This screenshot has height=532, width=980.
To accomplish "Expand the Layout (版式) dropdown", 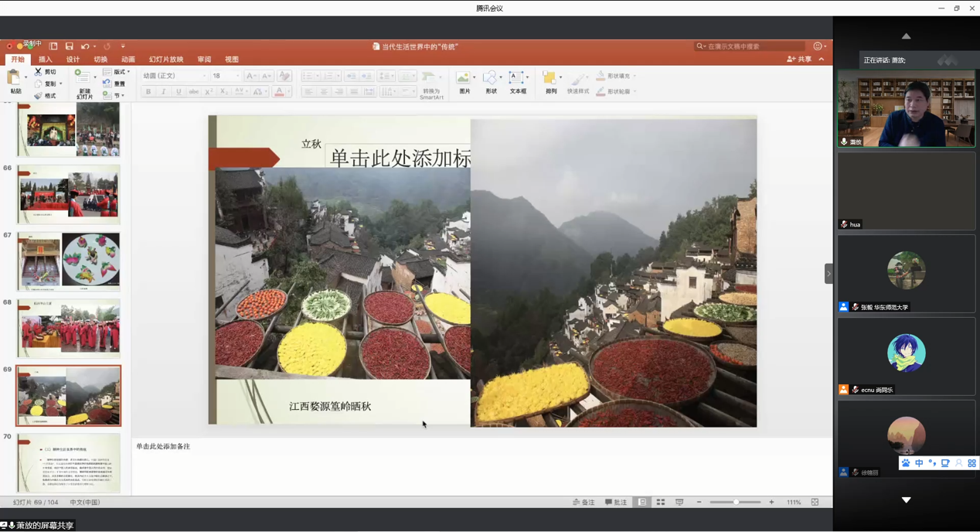I will coord(117,72).
